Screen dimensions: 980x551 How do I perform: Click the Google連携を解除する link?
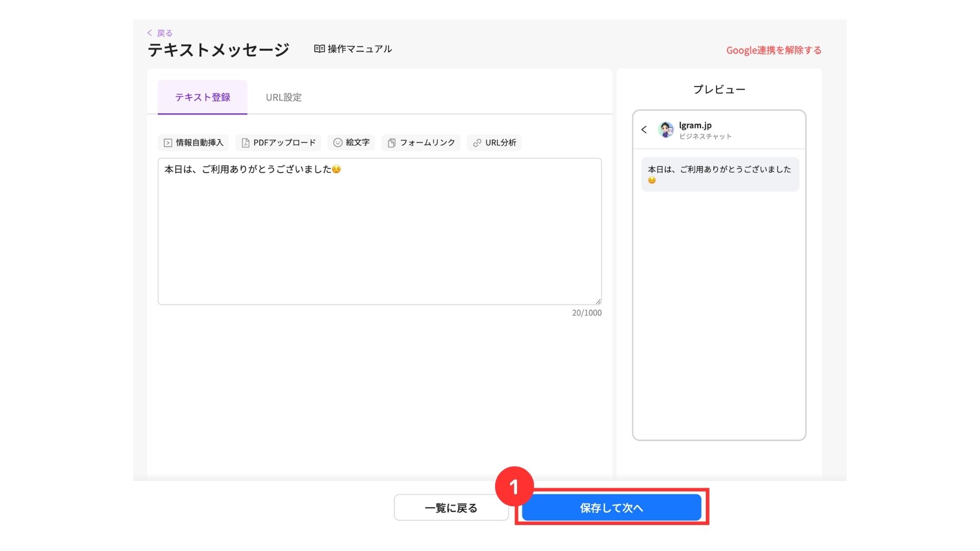774,50
